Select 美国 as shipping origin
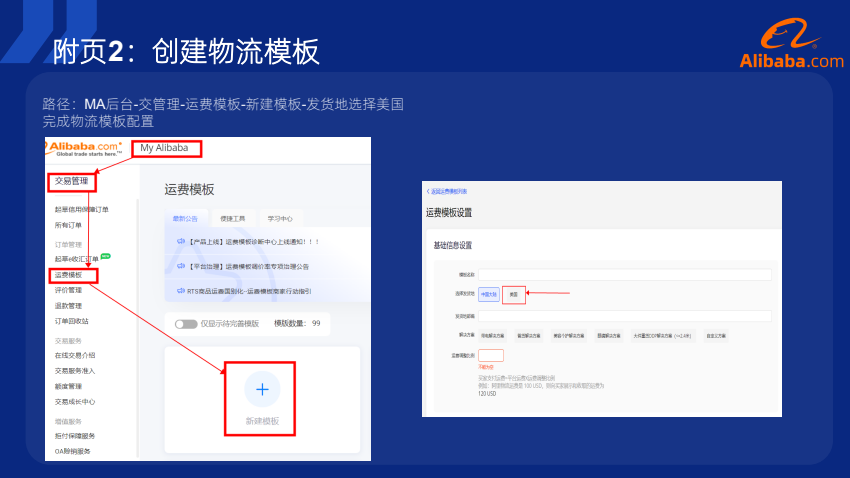 point(513,294)
